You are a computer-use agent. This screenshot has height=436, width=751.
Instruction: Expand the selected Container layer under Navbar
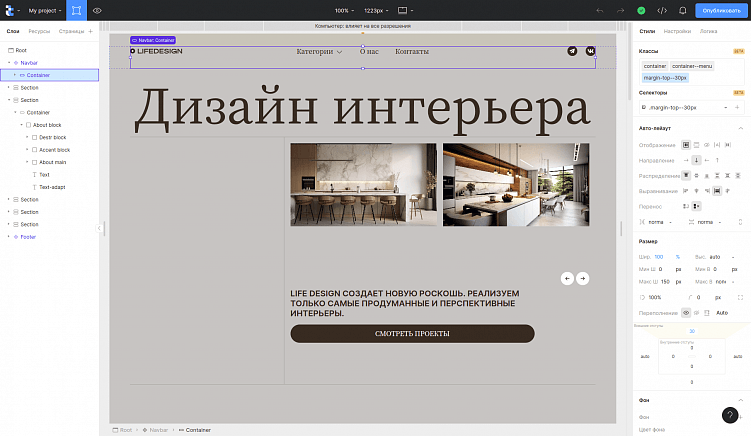(15, 75)
